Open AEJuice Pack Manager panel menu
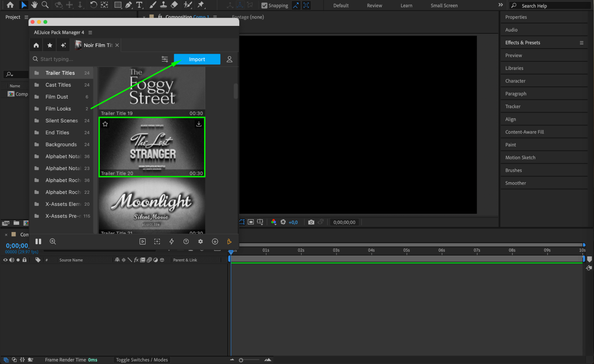The width and height of the screenshot is (594, 364). (90, 32)
